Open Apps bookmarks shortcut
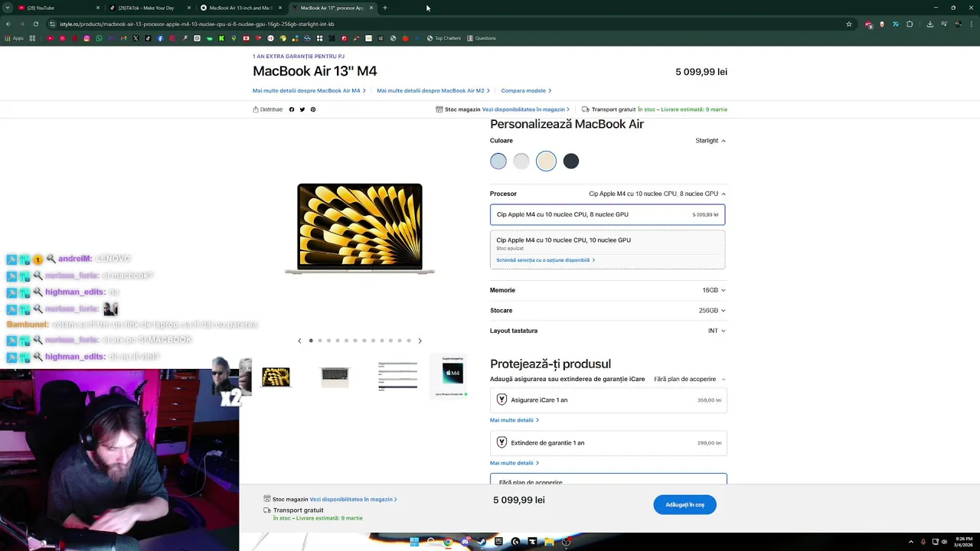Image resolution: width=980 pixels, height=551 pixels. point(14,38)
